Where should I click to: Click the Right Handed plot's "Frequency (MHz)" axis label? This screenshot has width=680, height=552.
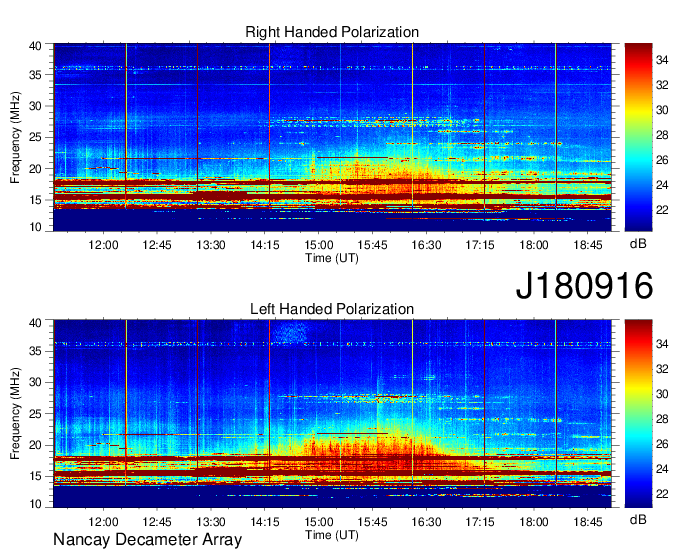click(x=15, y=137)
